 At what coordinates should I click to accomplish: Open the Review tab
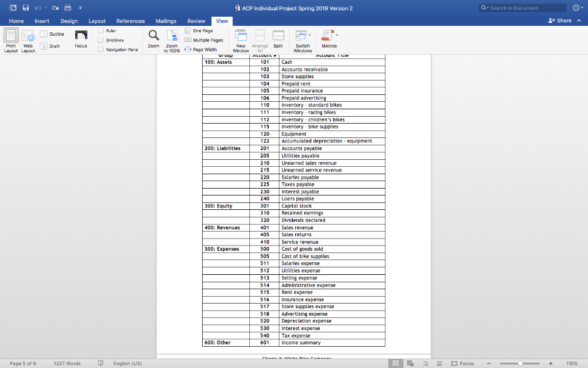(x=196, y=21)
